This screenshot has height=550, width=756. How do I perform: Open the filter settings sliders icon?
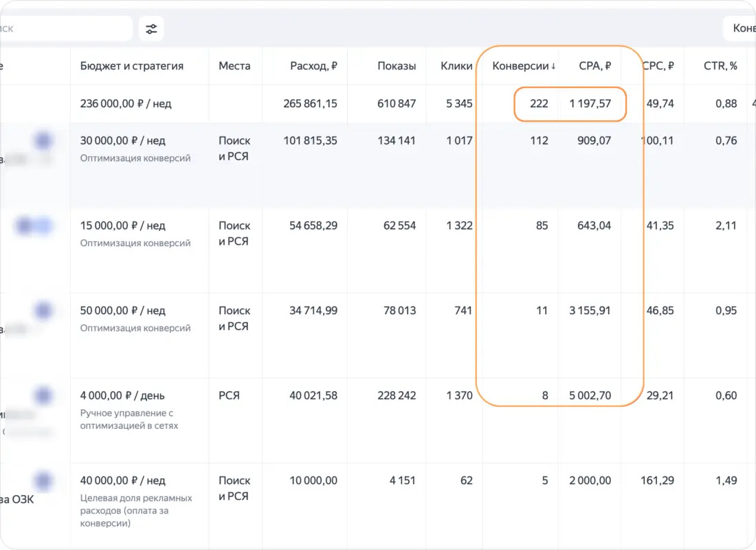click(x=151, y=29)
